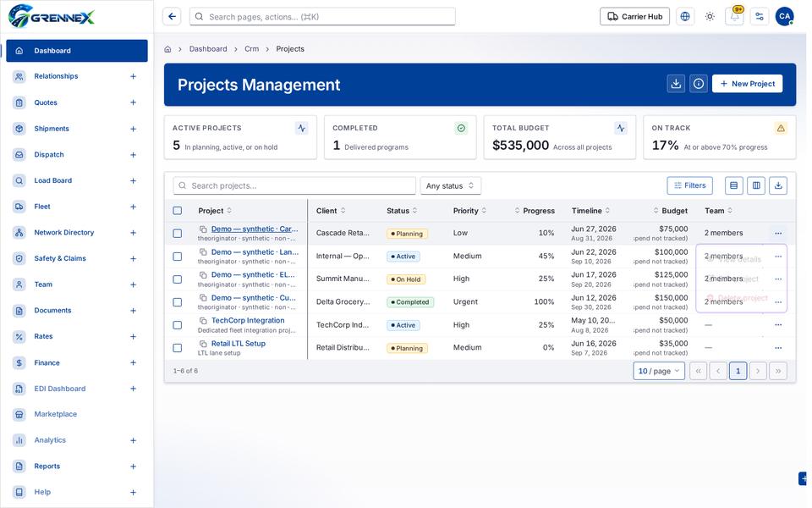812x508 pixels.
Task: Click the copy icon next to TechCorp Integration
Action: 203,321
